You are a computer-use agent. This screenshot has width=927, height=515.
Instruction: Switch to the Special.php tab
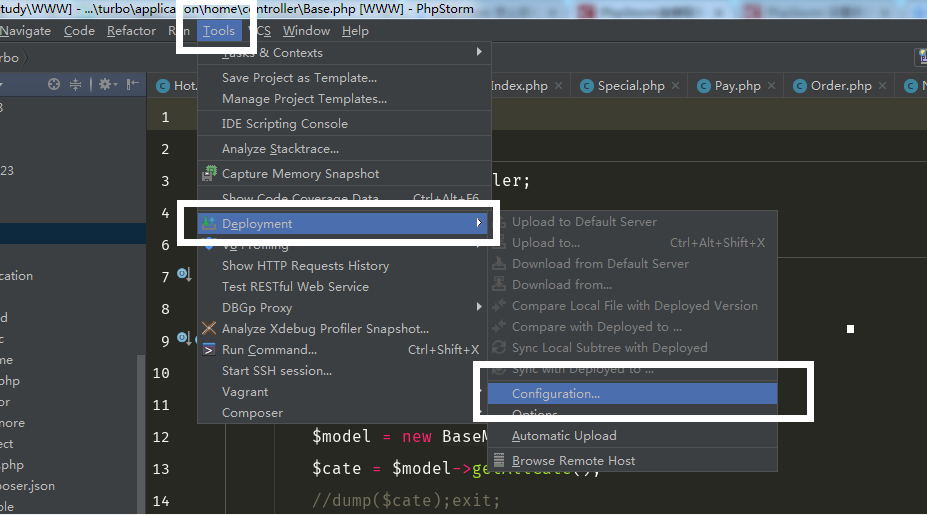(631, 86)
